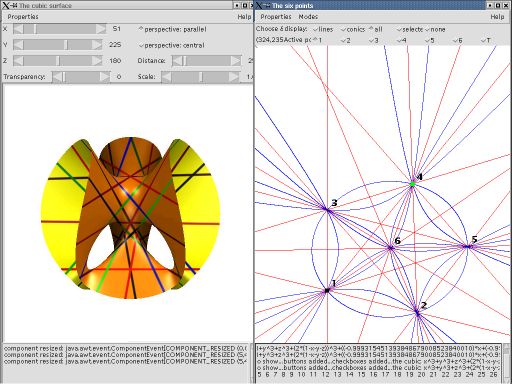This screenshot has width=512, height=384.
Task: Click the Distance slider left arrow
Action: tap(177, 61)
